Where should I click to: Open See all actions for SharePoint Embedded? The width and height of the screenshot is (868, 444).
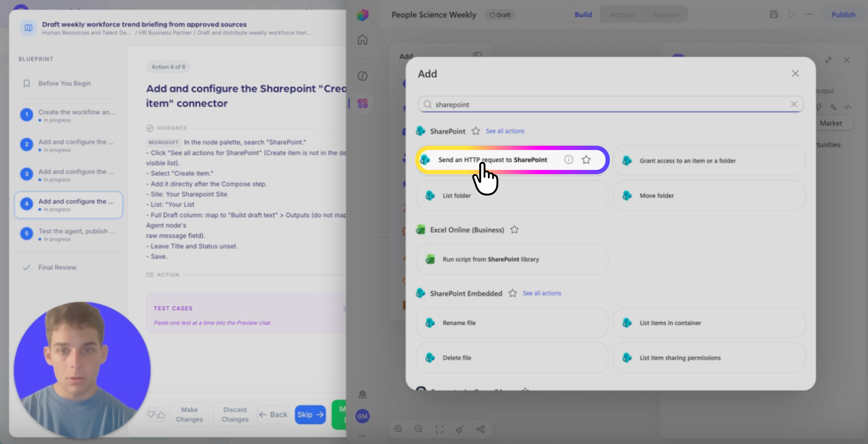point(542,293)
